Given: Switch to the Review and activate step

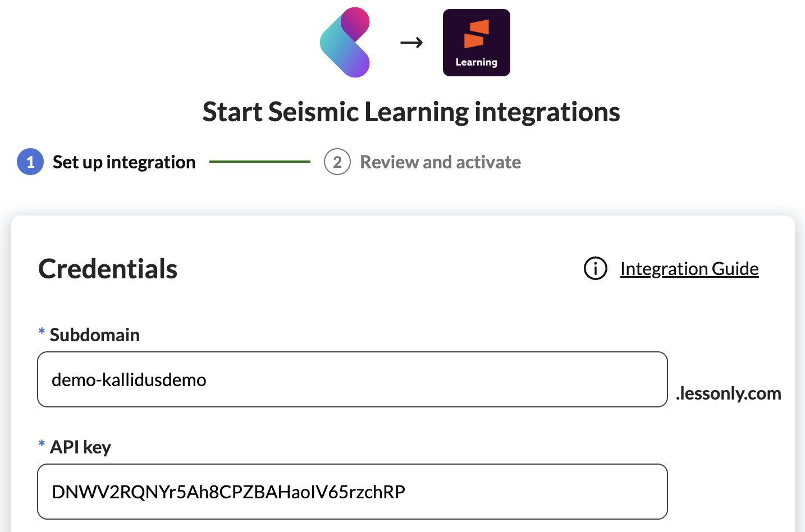Looking at the screenshot, I should point(441,162).
